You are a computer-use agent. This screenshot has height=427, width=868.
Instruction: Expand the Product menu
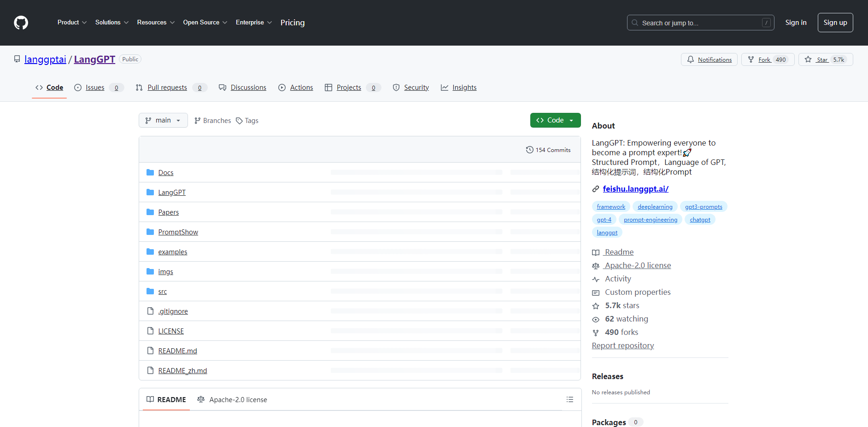point(72,23)
